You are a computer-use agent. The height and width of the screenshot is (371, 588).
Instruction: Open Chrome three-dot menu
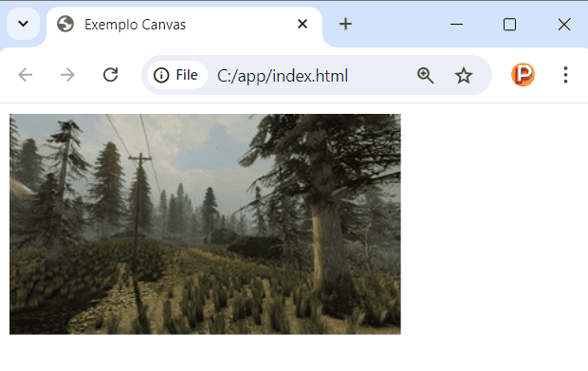tap(565, 75)
